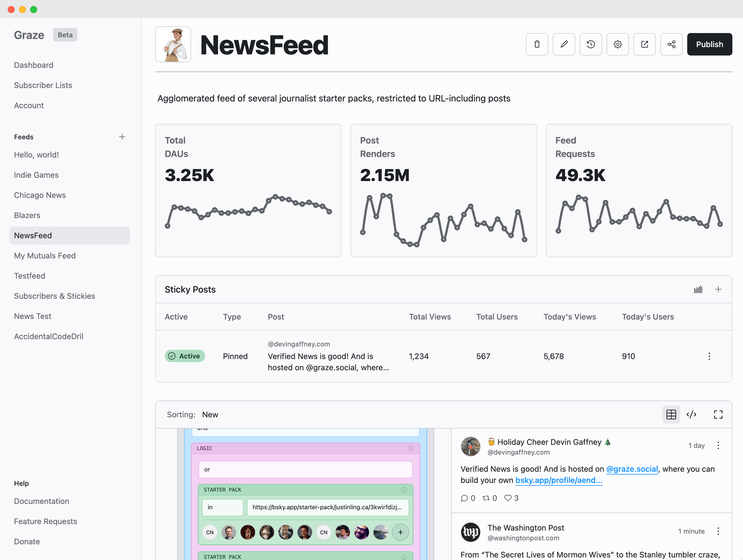743x560 pixels.
Task: Add a sticky post with plus icon
Action: pos(718,289)
